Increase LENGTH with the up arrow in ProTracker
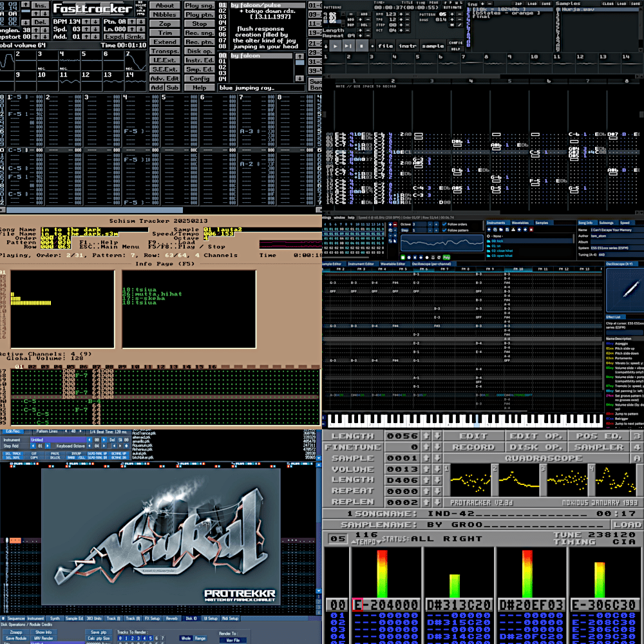 pyautogui.click(x=426, y=436)
